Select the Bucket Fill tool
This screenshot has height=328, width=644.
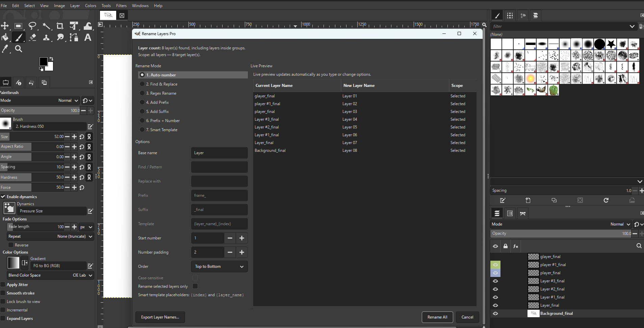(5, 38)
